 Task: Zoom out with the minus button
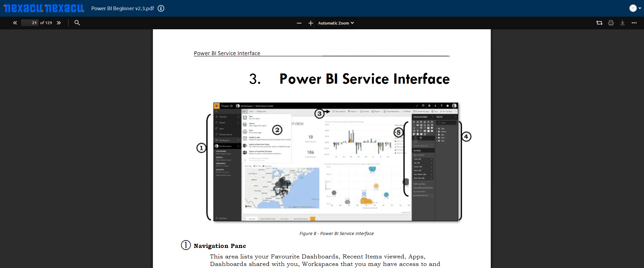point(299,23)
